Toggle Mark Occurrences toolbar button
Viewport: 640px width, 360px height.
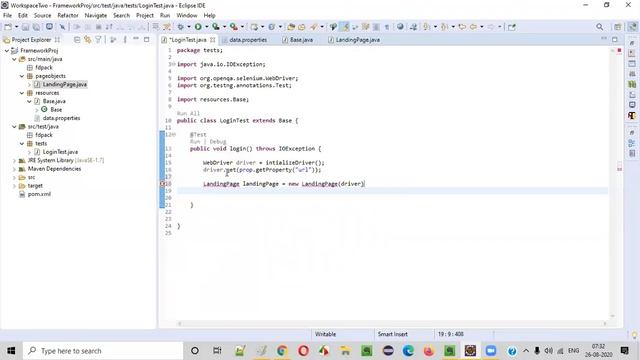[x=345, y=27]
